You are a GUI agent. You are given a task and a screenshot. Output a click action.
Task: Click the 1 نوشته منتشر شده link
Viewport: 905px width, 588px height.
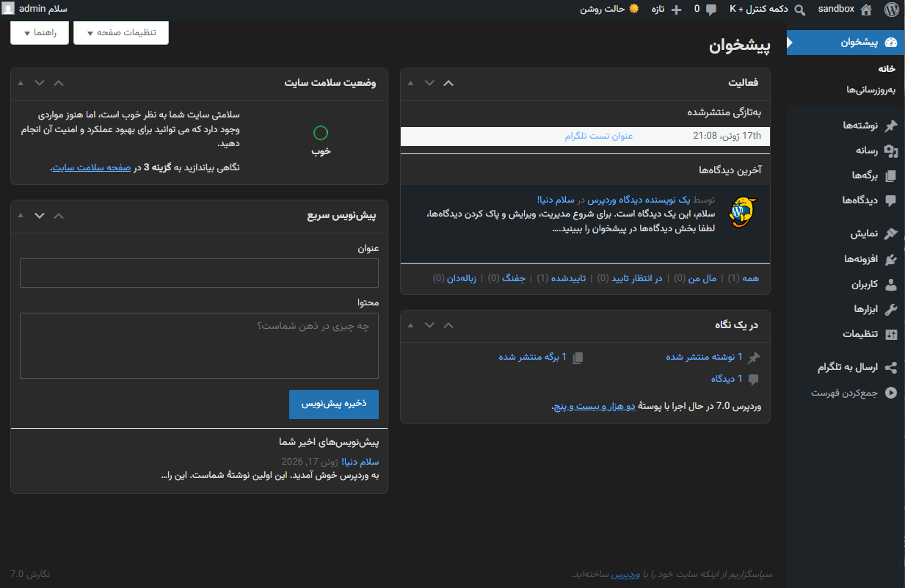(705, 357)
